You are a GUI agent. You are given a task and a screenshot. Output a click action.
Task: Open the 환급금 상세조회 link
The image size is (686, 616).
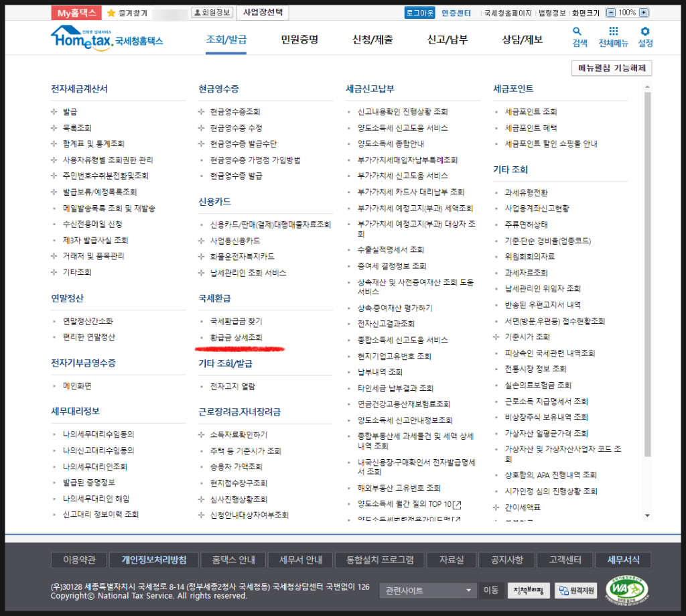(236, 338)
